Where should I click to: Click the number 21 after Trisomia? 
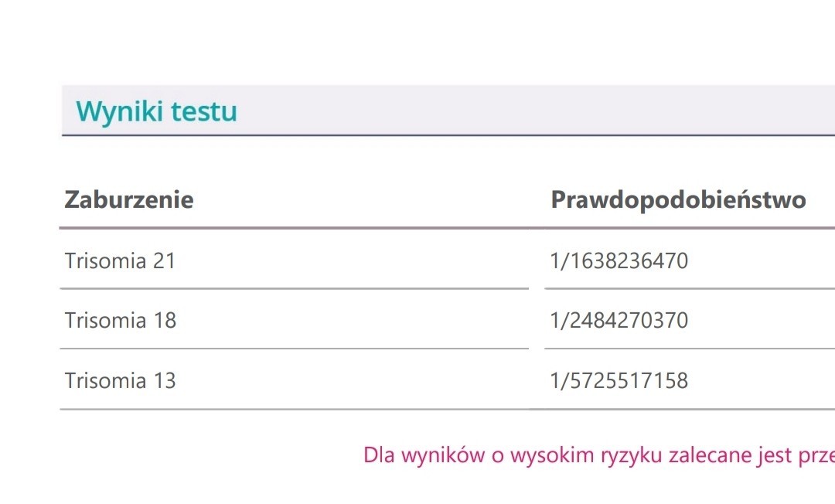click(x=164, y=261)
